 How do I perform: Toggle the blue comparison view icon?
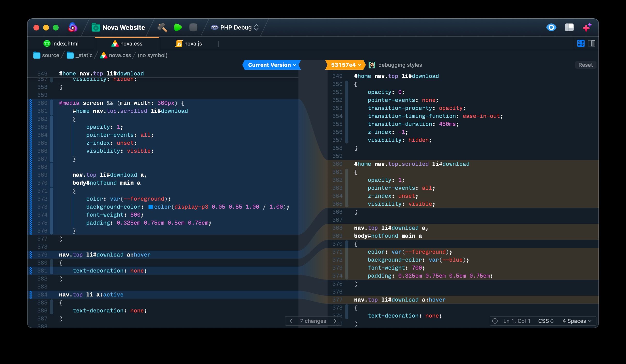point(581,43)
